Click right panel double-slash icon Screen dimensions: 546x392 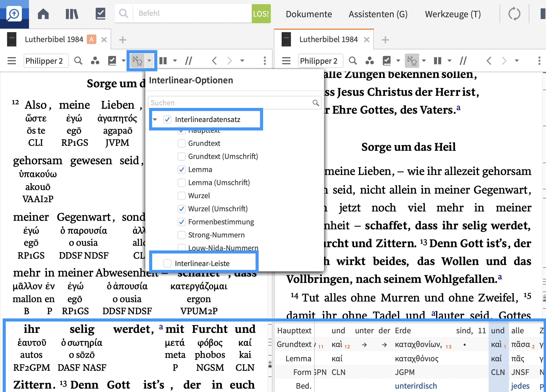463,61
